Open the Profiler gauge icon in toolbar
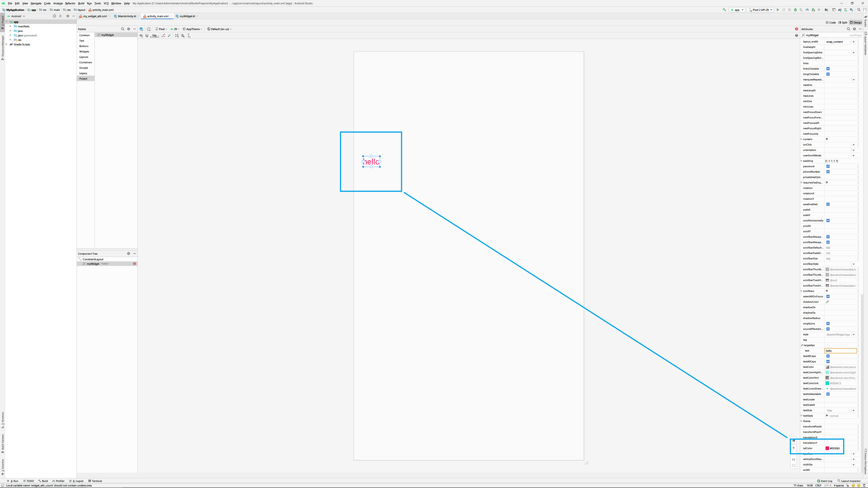This screenshot has height=488, width=868. tap(807, 10)
